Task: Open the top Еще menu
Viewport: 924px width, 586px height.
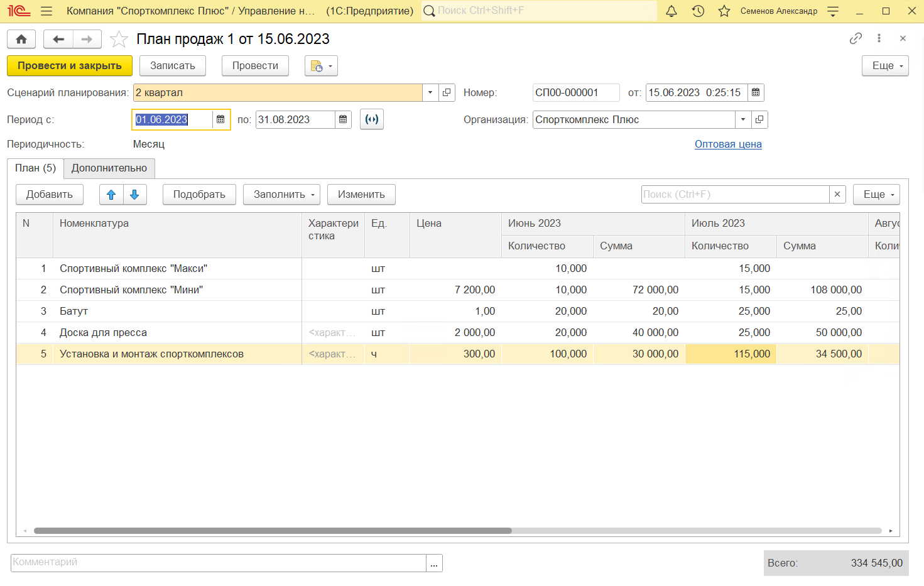Action: point(886,66)
